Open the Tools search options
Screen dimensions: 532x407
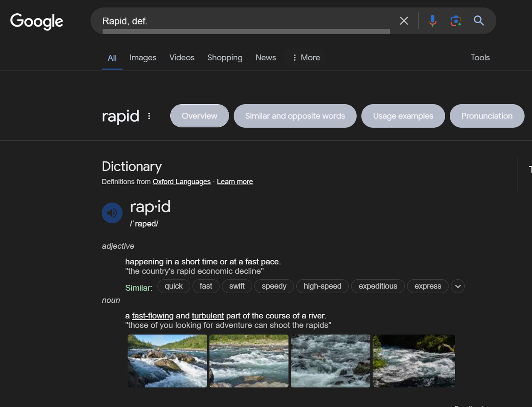(480, 58)
